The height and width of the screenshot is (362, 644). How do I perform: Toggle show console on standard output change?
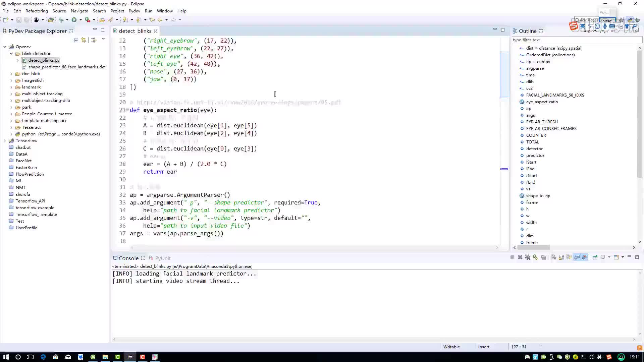point(577,257)
